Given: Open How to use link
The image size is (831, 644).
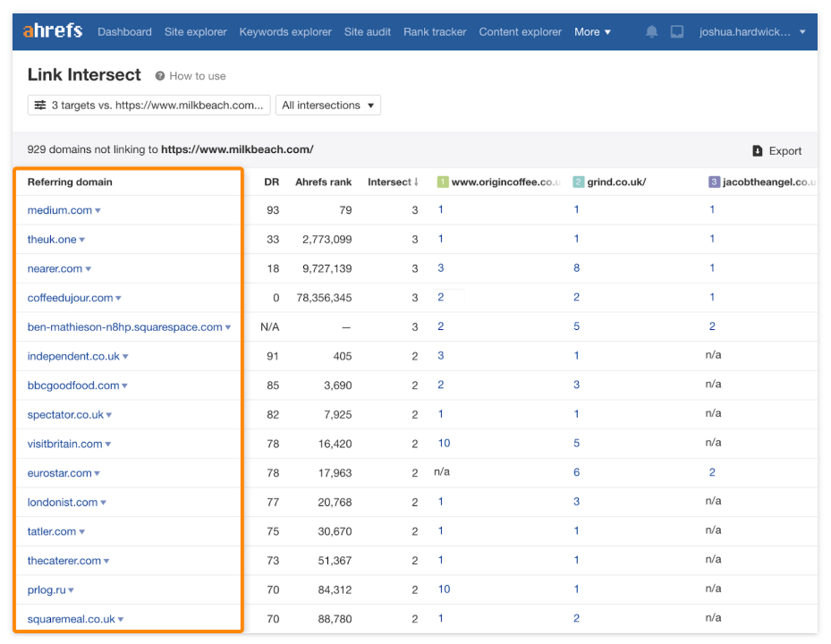Looking at the screenshot, I should click(x=197, y=76).
